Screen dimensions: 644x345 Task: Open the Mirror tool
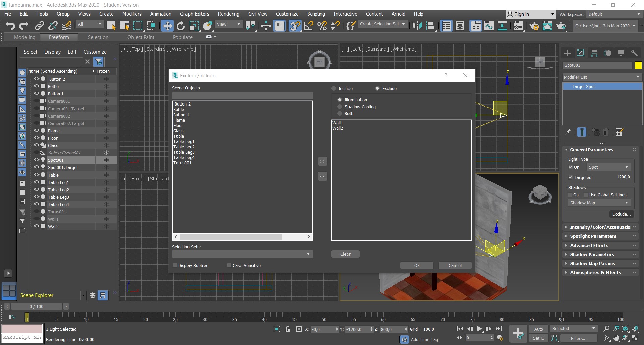[x=418, y=26]
